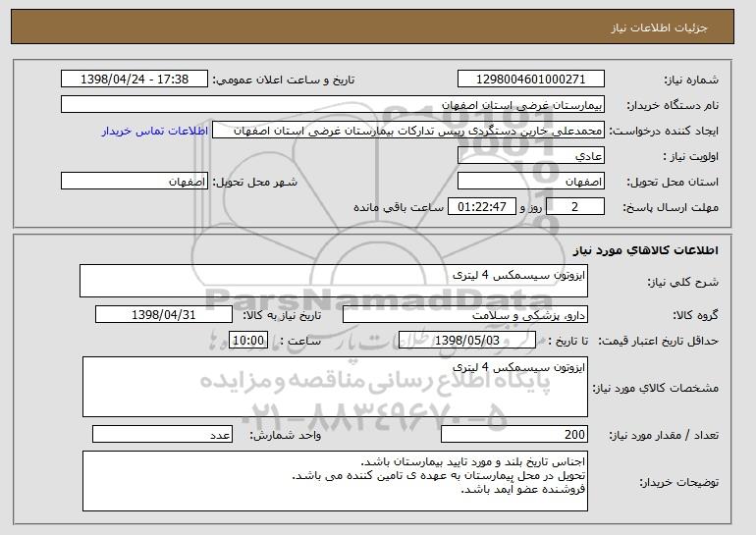Click the delivery city field اصفهان

click(135, 182)
